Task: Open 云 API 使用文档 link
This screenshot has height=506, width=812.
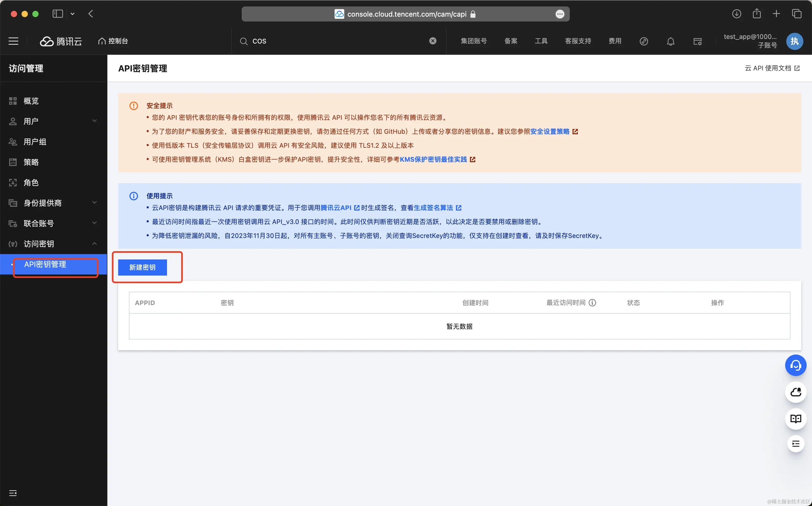Action: point(772,68)
